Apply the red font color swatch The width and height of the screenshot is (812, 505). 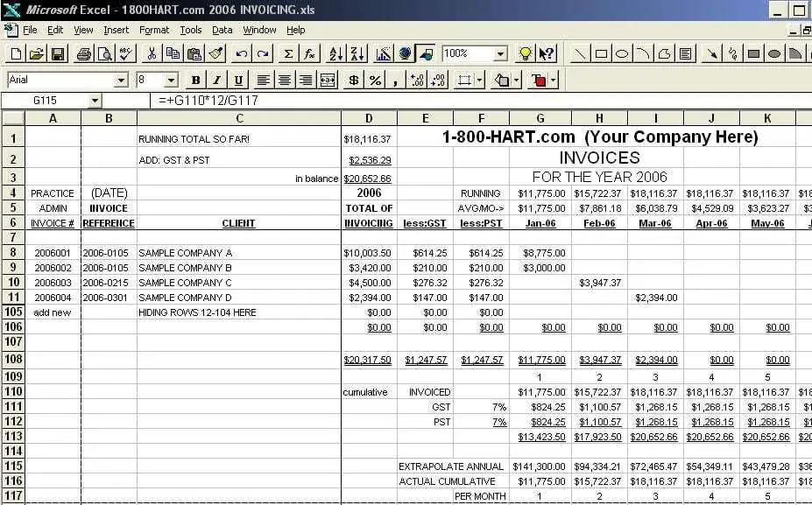coord(539,81)
